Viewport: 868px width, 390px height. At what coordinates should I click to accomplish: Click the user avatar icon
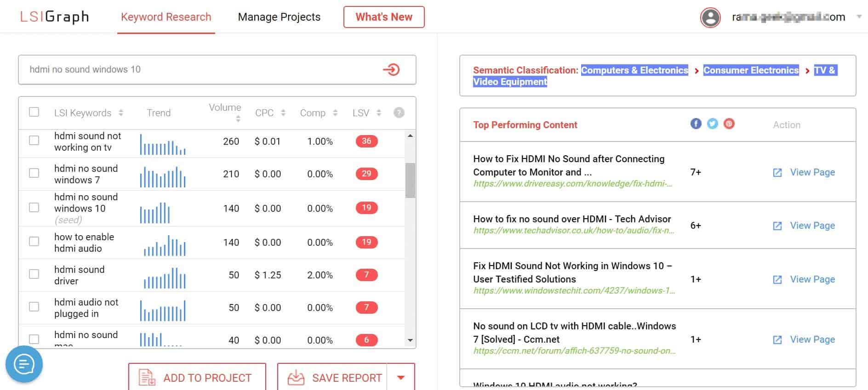[x=710, y=17]
